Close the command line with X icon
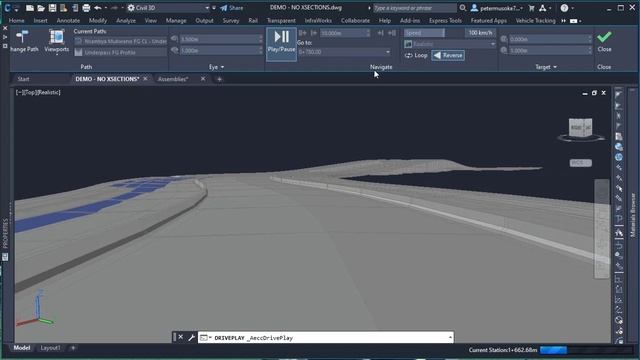640x360 pixels. [180, 337]
